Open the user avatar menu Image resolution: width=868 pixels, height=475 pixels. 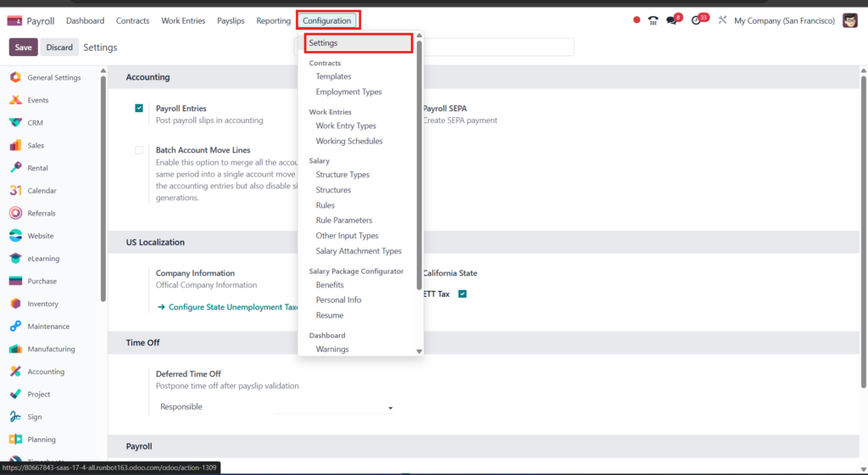coord(850,20)
